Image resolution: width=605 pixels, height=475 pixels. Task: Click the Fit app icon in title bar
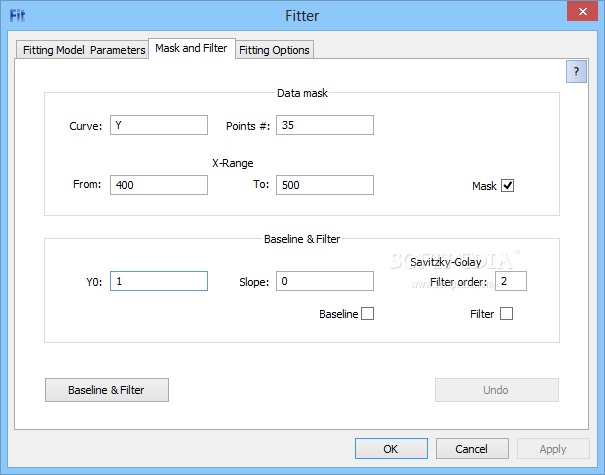pyautogui.click(x=18, y=14)
